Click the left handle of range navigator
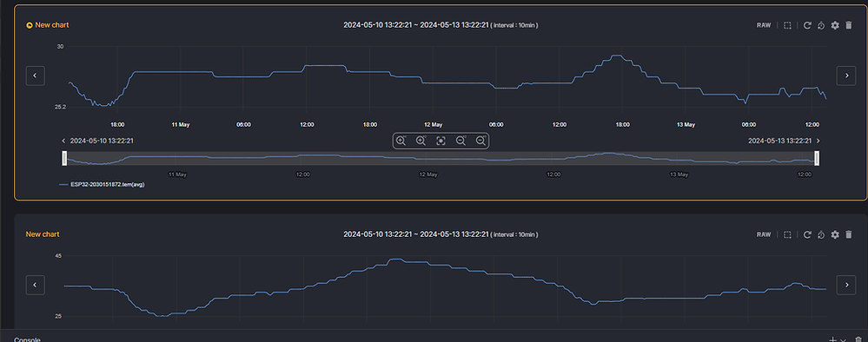Viewport: 868px width, 342px height. coord(64,158)
